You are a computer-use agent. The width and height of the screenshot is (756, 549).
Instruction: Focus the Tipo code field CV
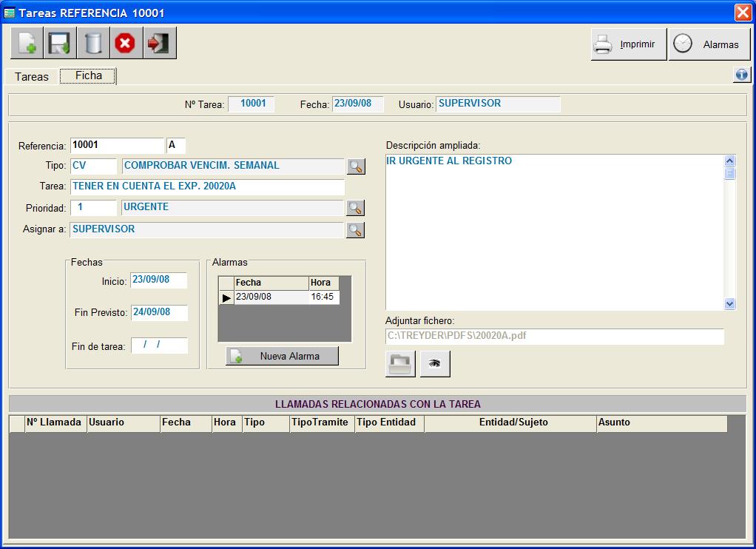tap(93, 166)
